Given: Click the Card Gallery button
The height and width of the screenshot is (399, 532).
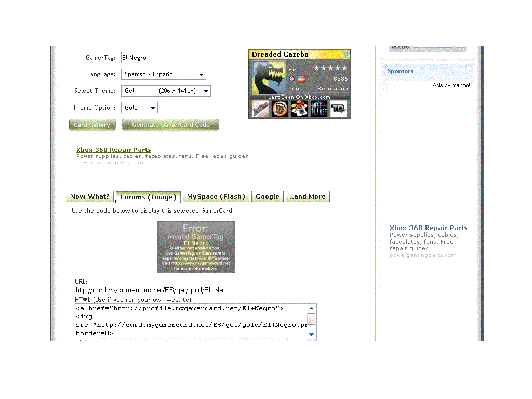Looking at the screenshot, I should point(92,125).
